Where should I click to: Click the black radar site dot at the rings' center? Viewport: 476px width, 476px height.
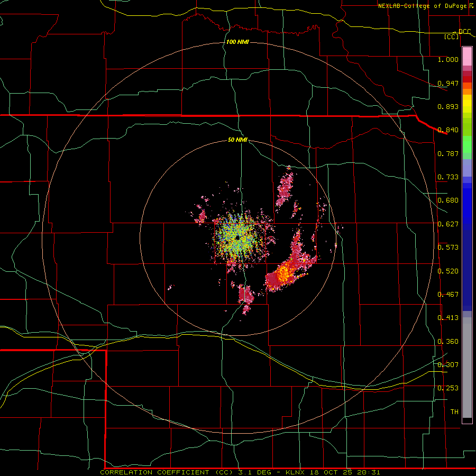pos(237,237)
